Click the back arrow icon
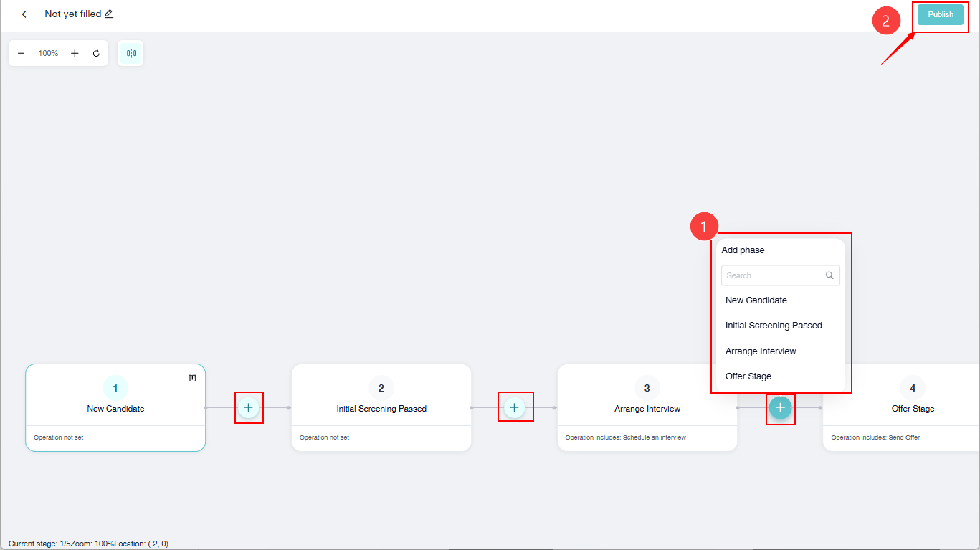The width and height of the screenshot is (980, 550). click(24, 14)
